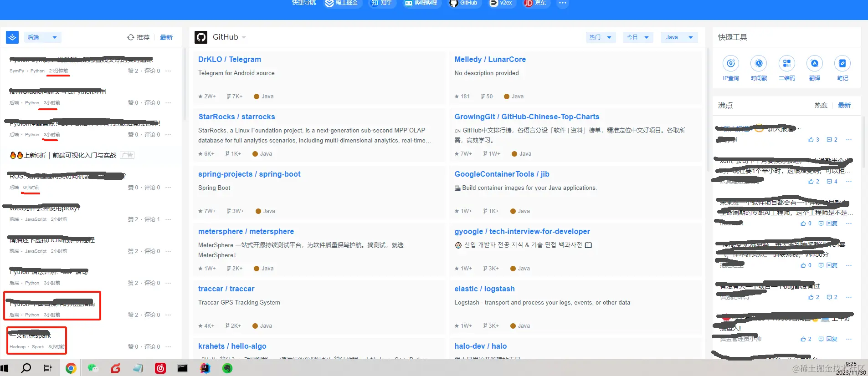This screenshot has height=376, width=868.
Task: Click the '181' star count for LunarCore
Action: (x=462, y=97)
